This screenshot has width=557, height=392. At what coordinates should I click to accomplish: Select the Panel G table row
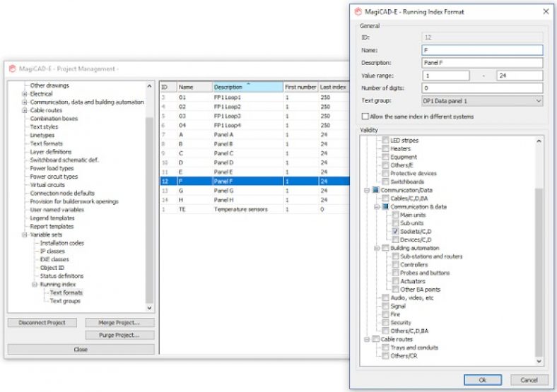(x=254, y=191)
